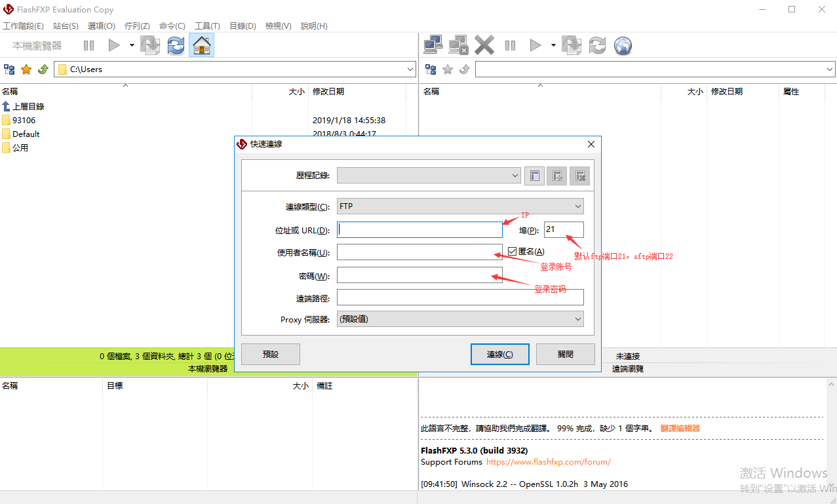Open the 工具(T) menu
This screenshot has height=504, width=837.
pyautogui.click(x=207, y=26)
